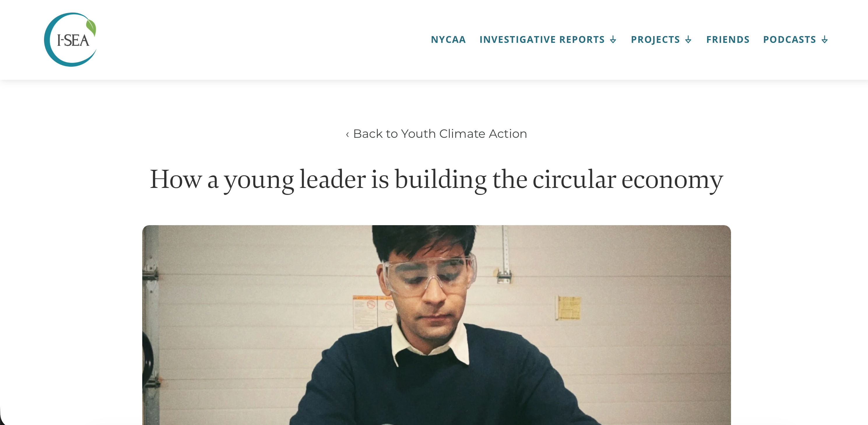
Task: Follow the Back to Youth Climate Action link
Action: (x=440, y=134)
